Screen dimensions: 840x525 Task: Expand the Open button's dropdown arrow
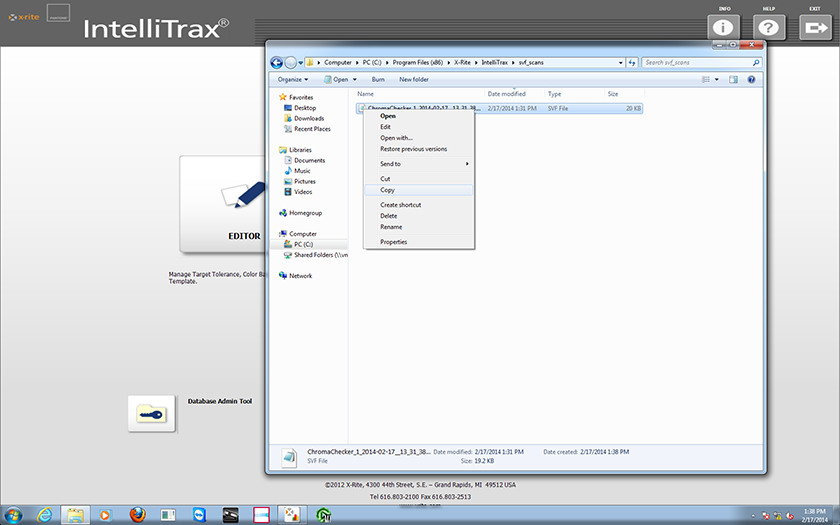(x=355, y=79)
